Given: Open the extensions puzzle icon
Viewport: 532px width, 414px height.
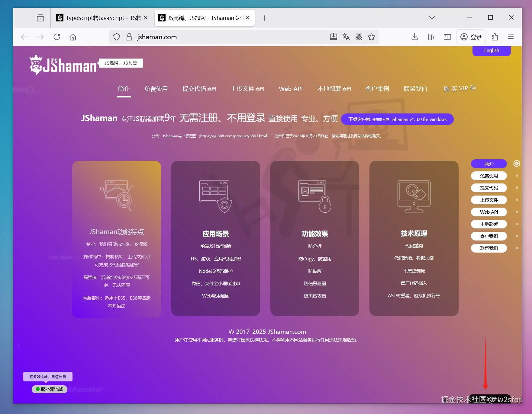Looking at the screenshot, I should [x=495, y=37].
